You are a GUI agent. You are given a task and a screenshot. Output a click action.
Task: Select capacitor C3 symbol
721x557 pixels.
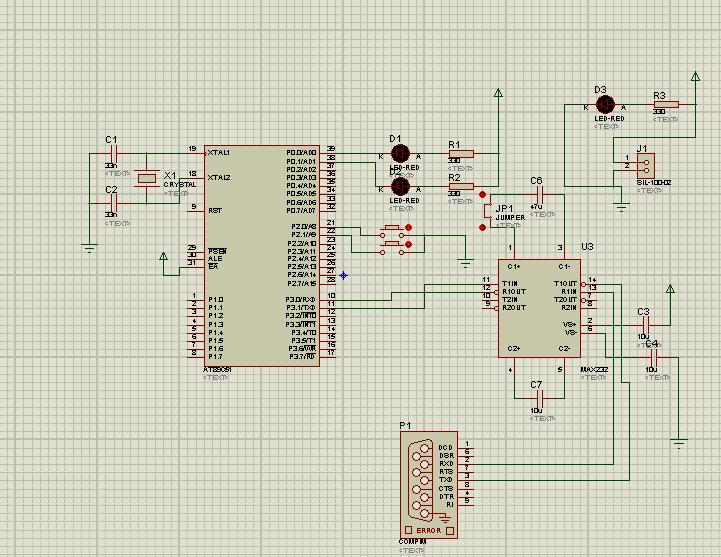pos(647,325)
